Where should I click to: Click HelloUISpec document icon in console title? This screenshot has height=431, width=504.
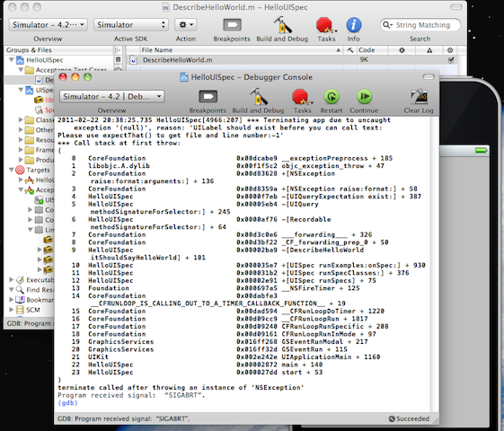point(184,77)
